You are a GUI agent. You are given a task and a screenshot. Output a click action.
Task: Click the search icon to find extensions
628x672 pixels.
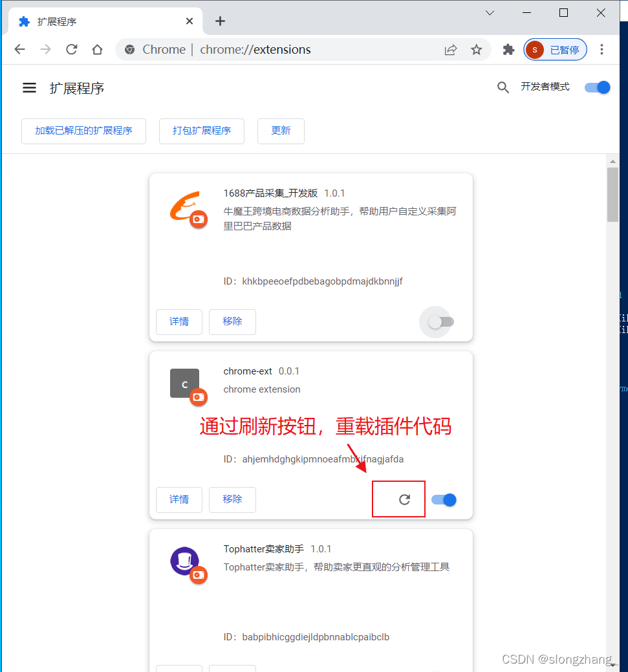503,87
